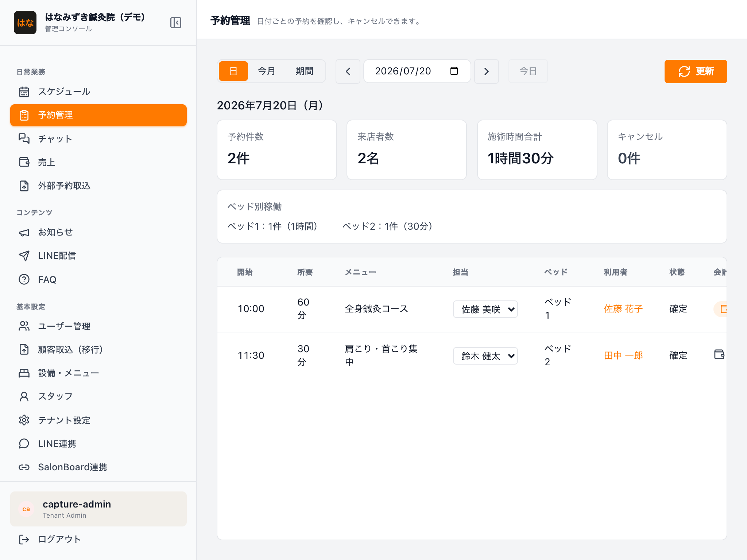The height and width of the screenshot is (560, 747).
Task: Click the 状態 column header
Action: coord(677,272)
